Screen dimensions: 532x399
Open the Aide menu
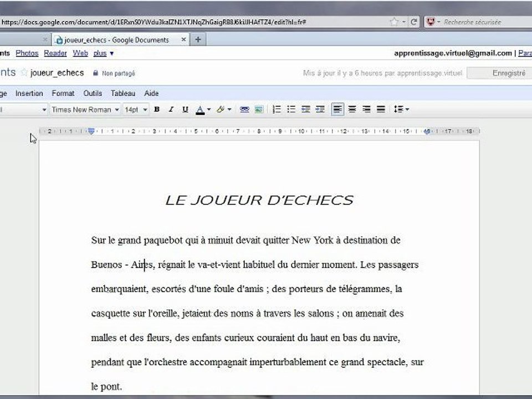151,93
